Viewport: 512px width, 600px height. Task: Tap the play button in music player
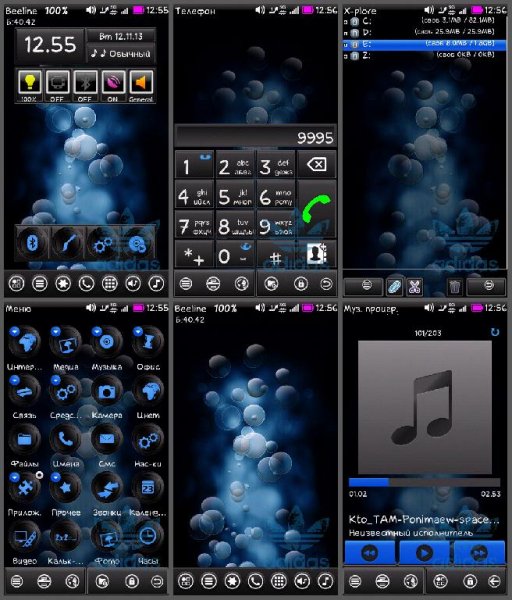tap(424, 553)
